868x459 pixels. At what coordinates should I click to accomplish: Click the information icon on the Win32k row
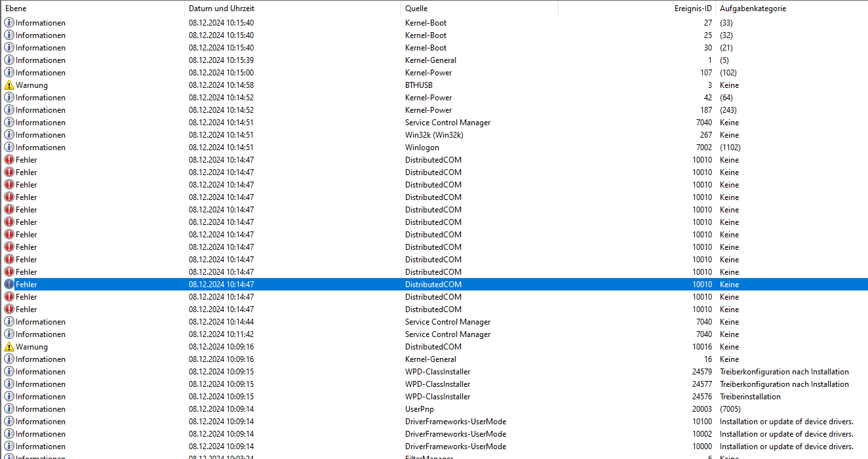coord(8,134)
